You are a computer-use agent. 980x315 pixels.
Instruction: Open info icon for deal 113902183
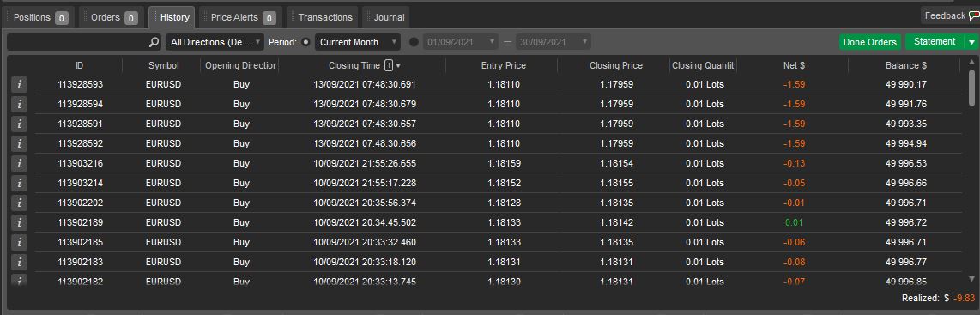click(20, 262)
